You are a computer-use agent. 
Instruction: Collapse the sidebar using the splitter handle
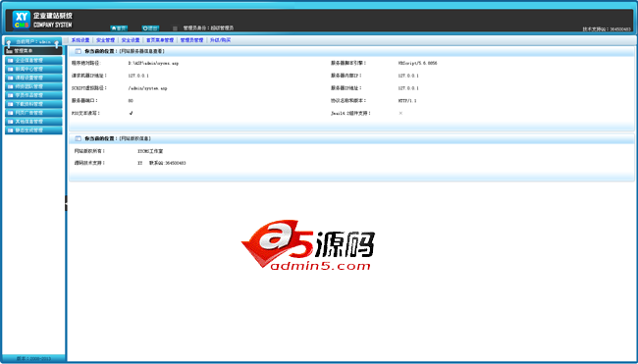click(66, 203)
